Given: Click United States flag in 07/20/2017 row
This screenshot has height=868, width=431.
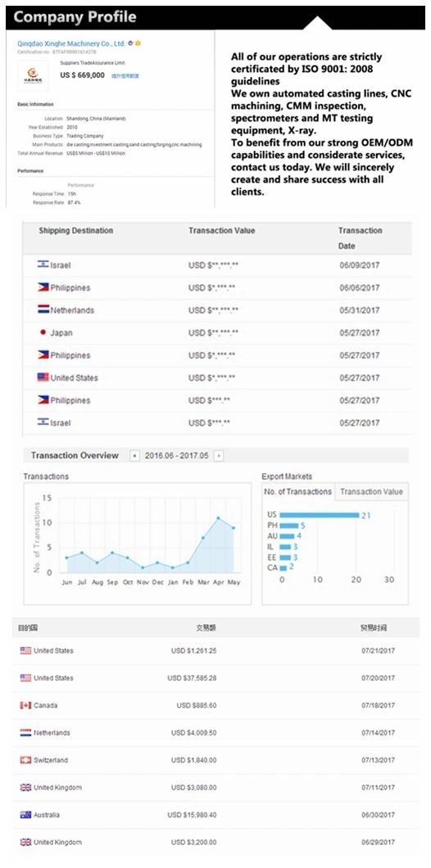Looking at the screenshot, I should 25,677.
